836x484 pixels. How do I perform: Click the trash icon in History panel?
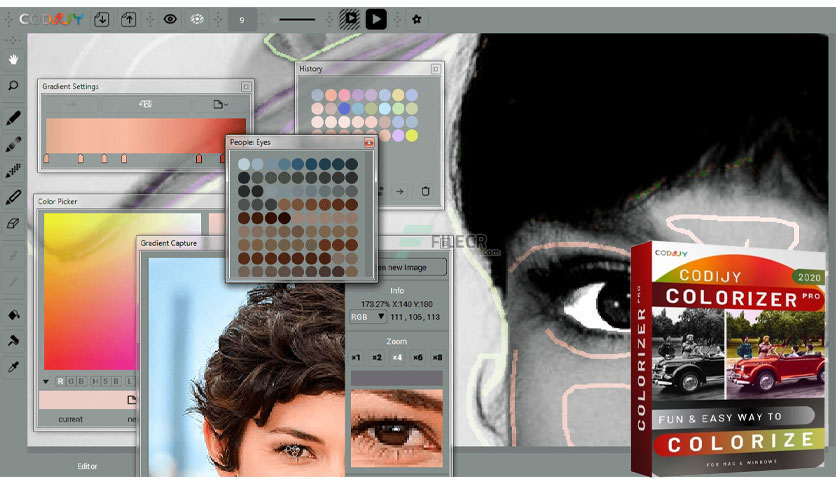(425, 191)
